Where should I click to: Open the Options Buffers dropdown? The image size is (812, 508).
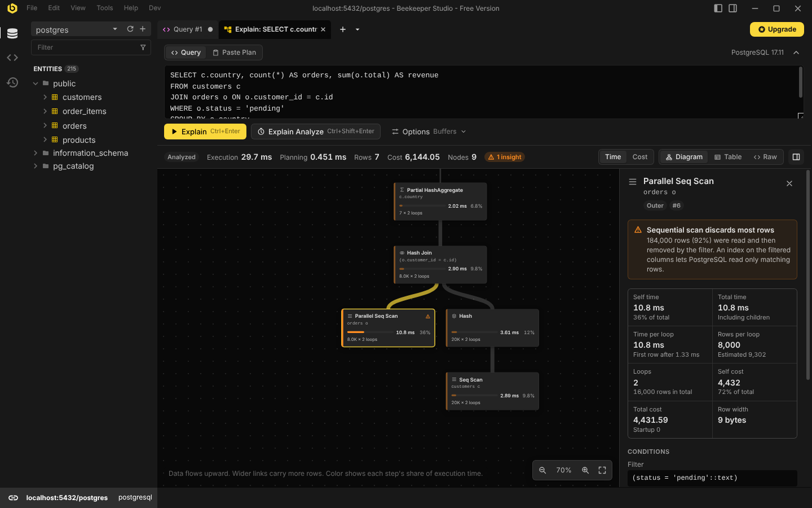[429, 132]
